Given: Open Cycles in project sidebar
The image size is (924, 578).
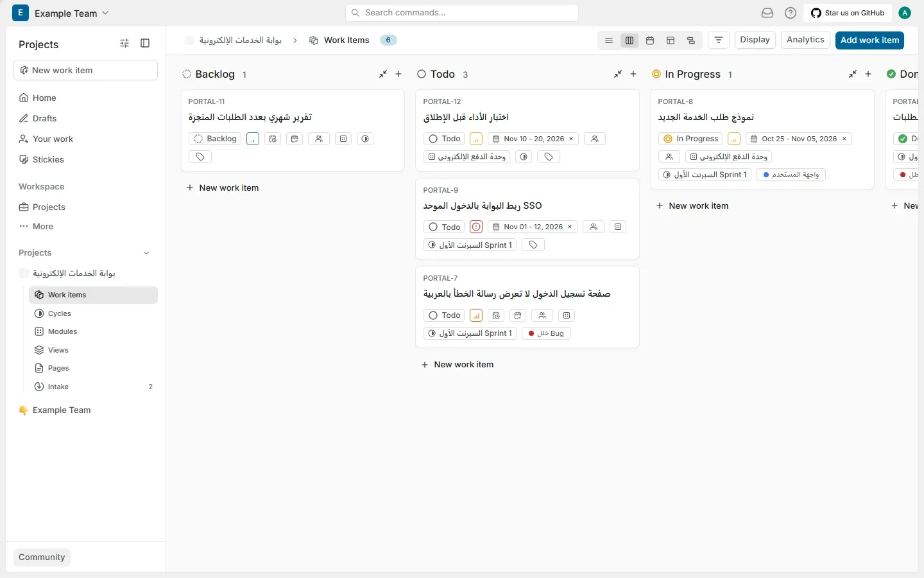Looking at the screenshot, I should click(93, 313).
